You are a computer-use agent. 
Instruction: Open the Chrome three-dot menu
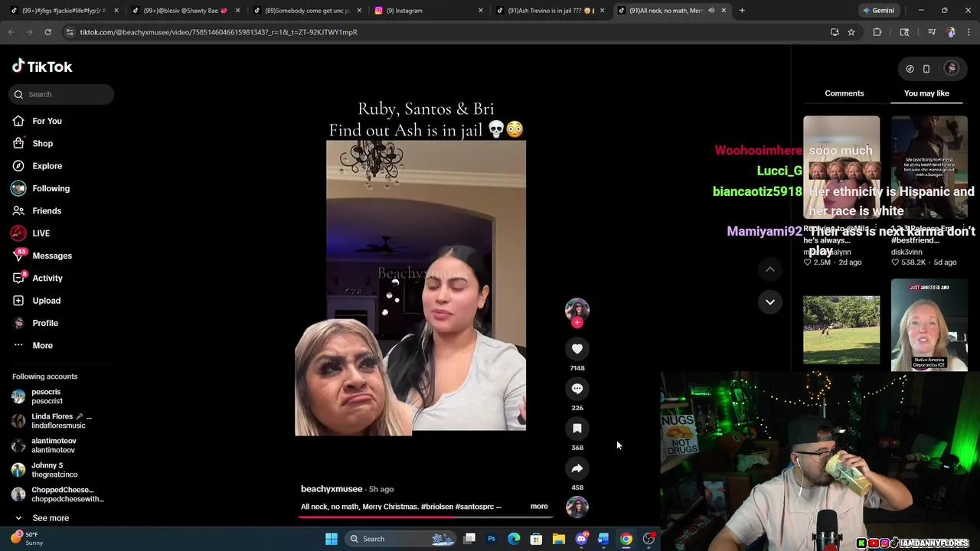[969, 32]
